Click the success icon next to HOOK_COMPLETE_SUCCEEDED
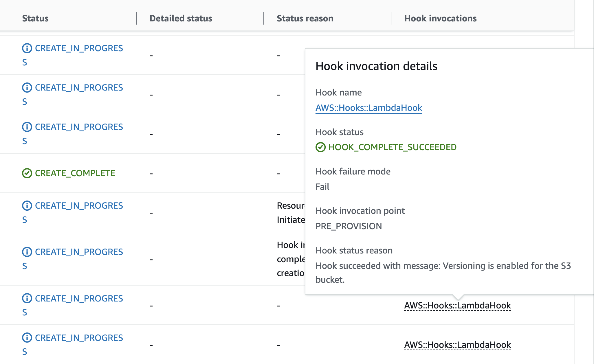594x364 pixels. (320, 147)
